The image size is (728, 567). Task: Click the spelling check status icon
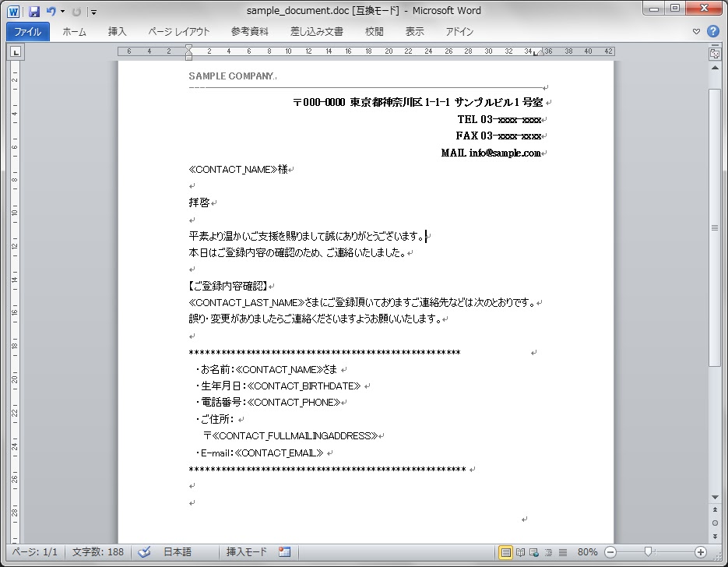pyautogui.click(x=143, y=552)
